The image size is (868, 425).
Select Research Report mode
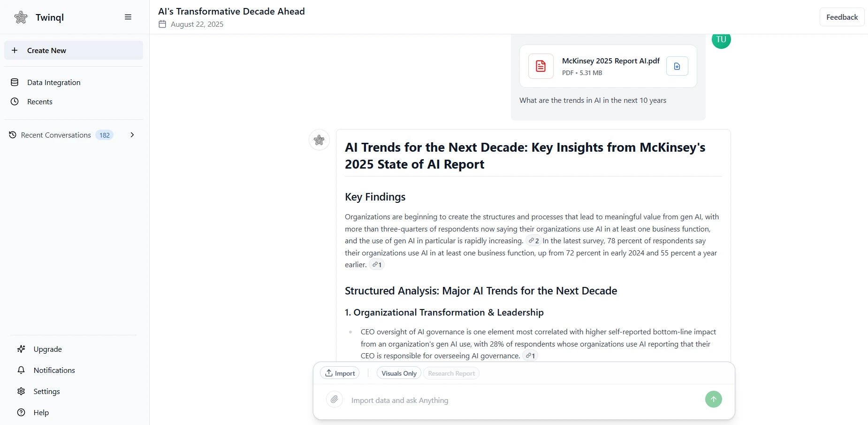tap(451, 373)
